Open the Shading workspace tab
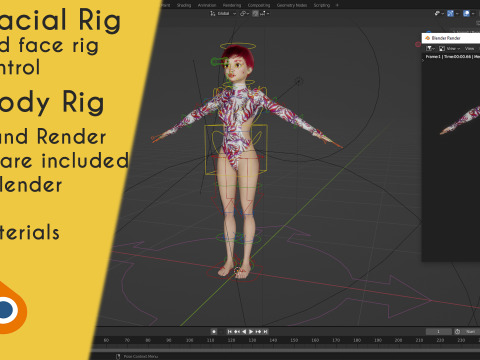Viewport: 480px width, 360px height. tap(184, 5)
